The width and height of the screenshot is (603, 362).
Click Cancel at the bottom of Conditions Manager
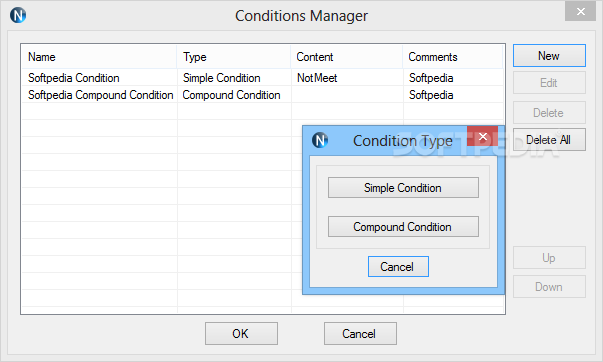click(x=360, y=334)
